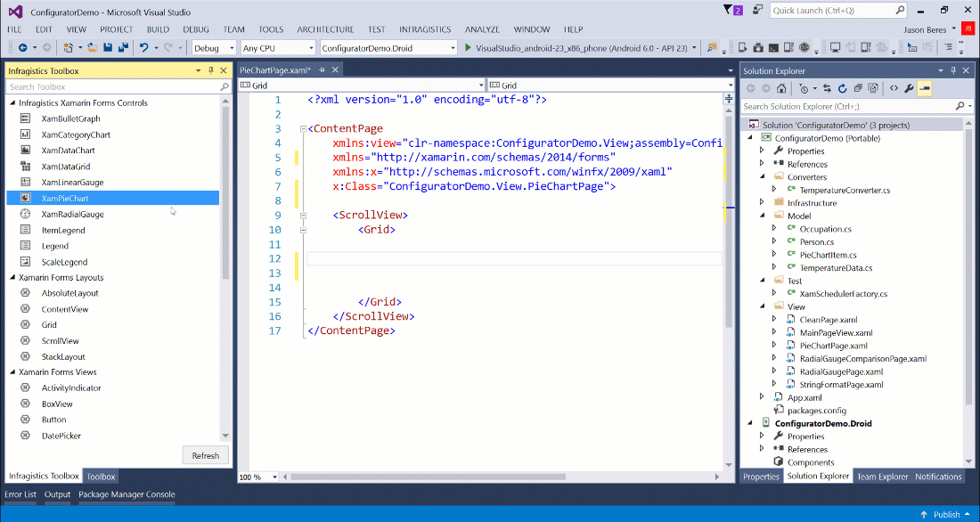Viewport: 980px width, 522px height.
Task: Toggle auto-hide pin on Infragistics Toolbox
Action: (211, 70)
